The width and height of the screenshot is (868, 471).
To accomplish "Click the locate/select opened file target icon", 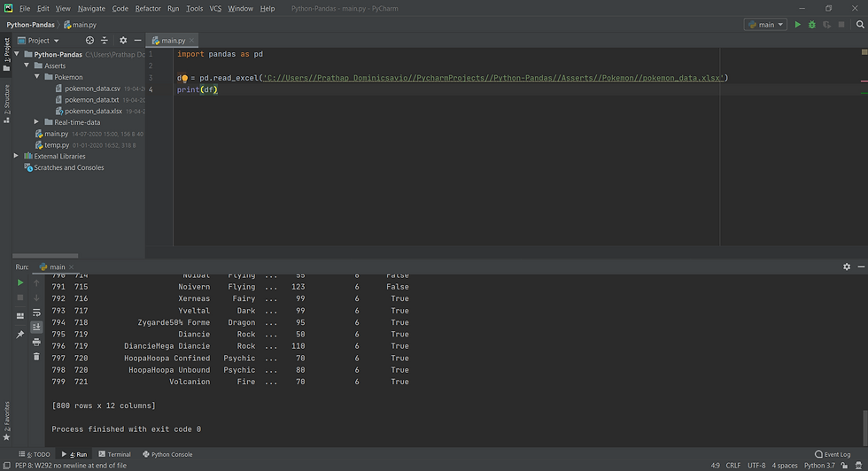I will (x=89, y=41).
